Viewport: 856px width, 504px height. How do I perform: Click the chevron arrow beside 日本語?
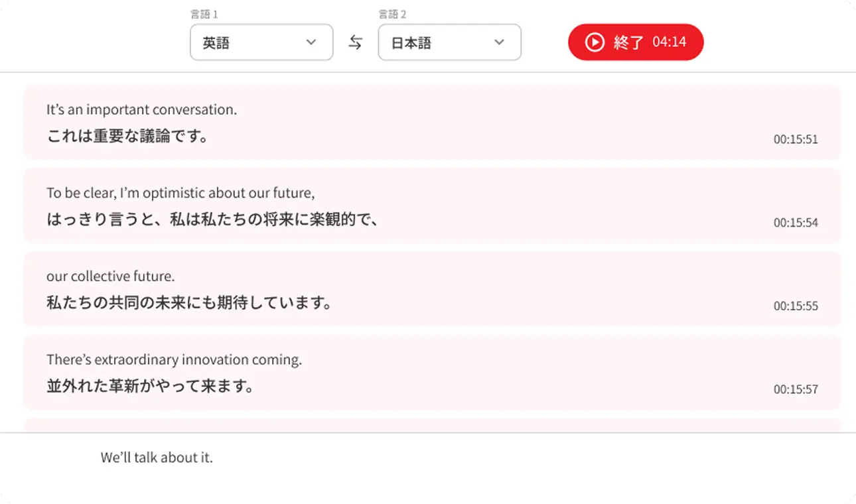499,42
